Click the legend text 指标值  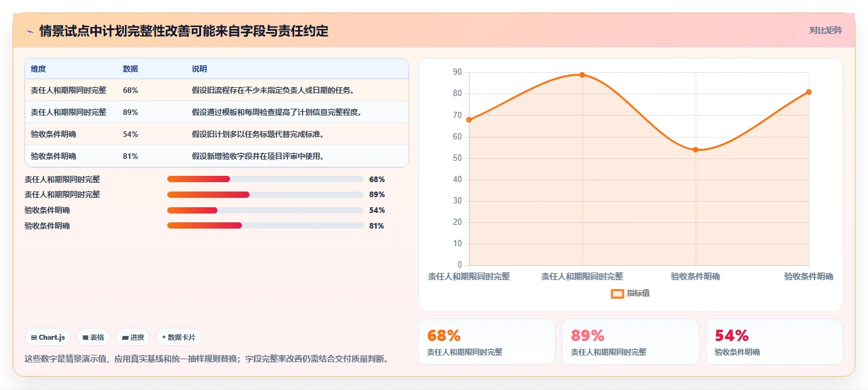tap(638, 293)
